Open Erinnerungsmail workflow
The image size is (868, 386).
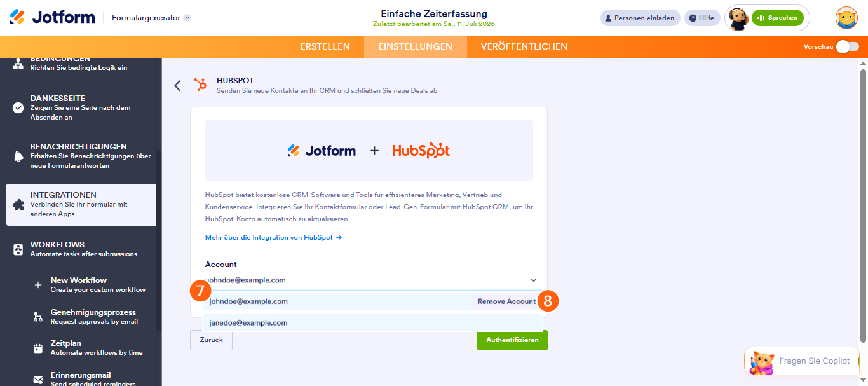pyautogui.click(x=93, y=379)
